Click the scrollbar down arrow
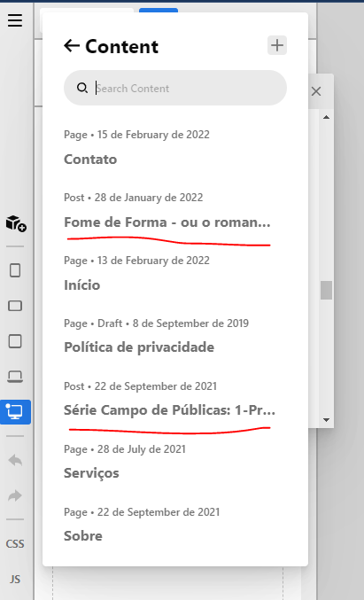Image resolution: width=364 pixels, height=600 pixels. pyautogui.click(x=326, y=420)
